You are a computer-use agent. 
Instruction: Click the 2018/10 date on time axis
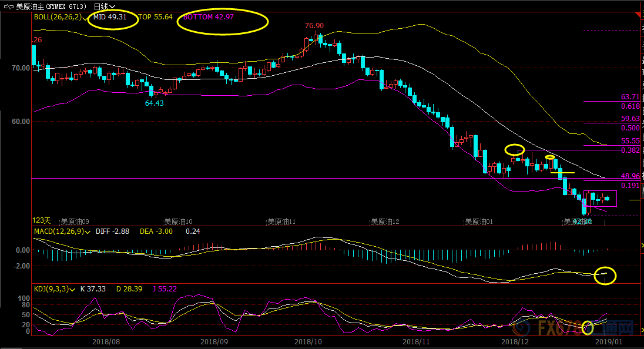coord(308,341)
